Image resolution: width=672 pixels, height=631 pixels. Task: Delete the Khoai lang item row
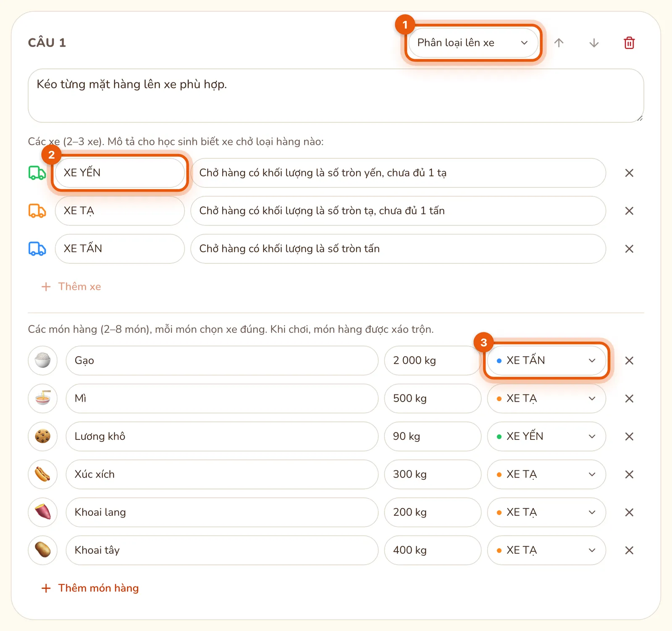coord(629,512)
